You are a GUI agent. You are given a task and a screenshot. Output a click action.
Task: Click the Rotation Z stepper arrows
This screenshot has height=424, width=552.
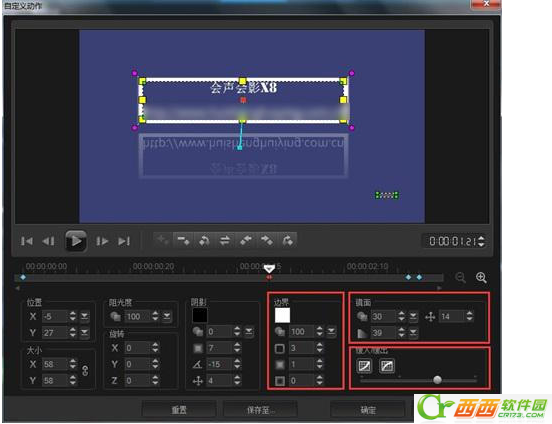click(155, 380)
